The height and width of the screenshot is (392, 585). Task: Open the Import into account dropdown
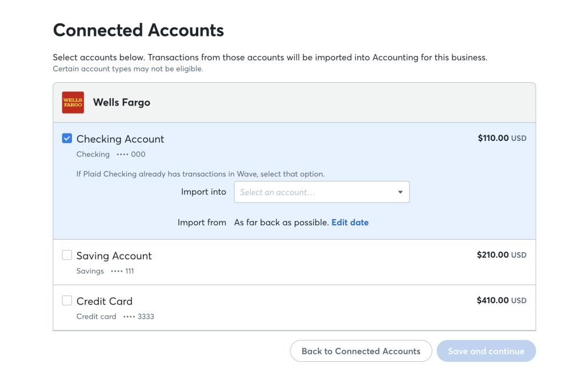click(322, 192)
